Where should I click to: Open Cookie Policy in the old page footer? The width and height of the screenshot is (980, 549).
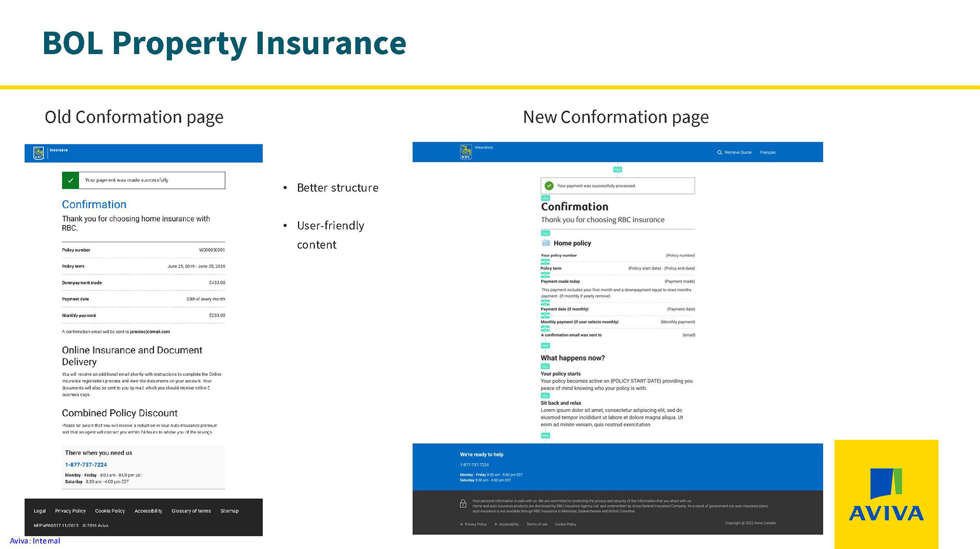pos(110,511)
